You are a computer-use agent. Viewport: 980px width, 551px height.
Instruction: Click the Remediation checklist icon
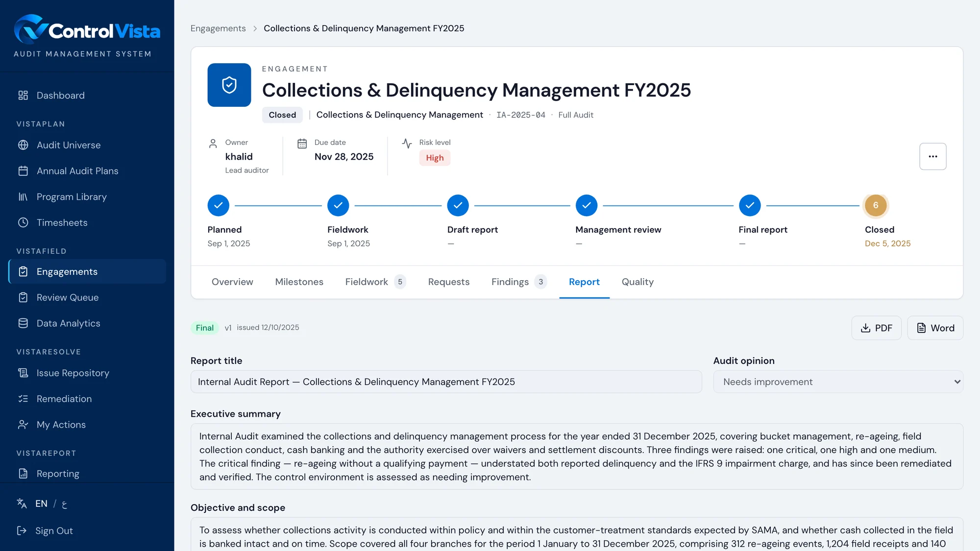(x=23, y=399)
